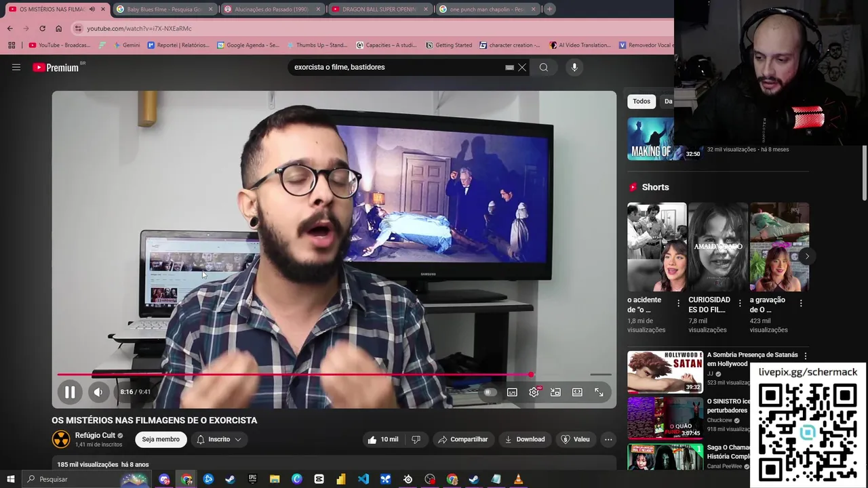Show next shorts with arrow
The width and height of the screenshot is (868, 488).
806,256
